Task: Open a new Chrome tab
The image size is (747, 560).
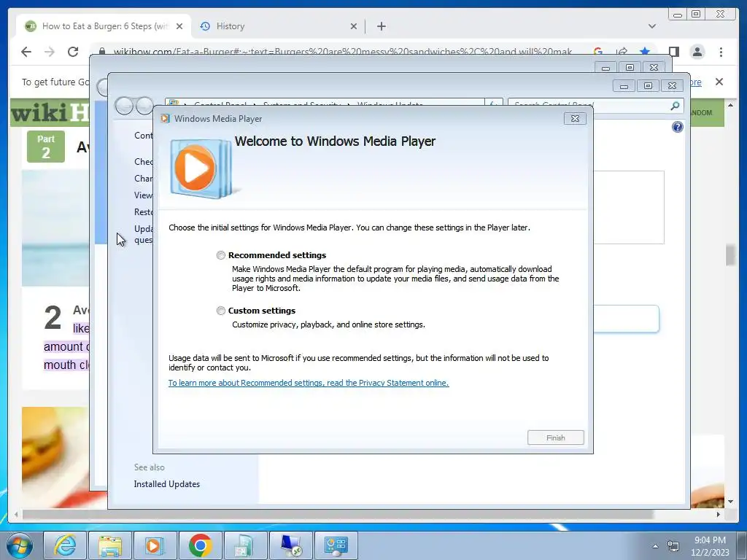Action: [x=381, y=26]
